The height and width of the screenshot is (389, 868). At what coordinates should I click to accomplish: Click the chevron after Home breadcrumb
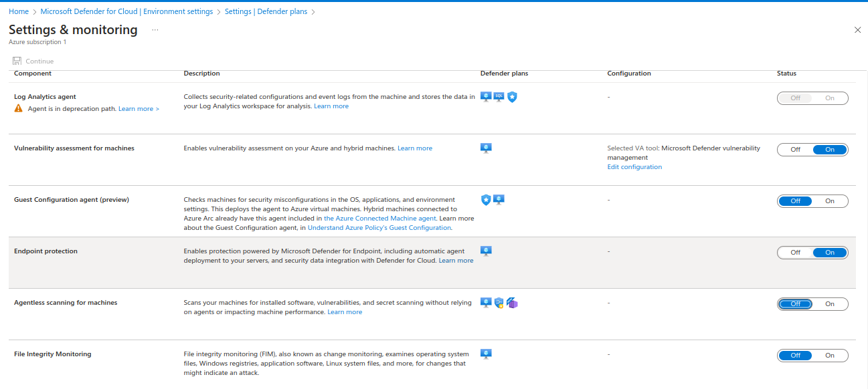35,11
